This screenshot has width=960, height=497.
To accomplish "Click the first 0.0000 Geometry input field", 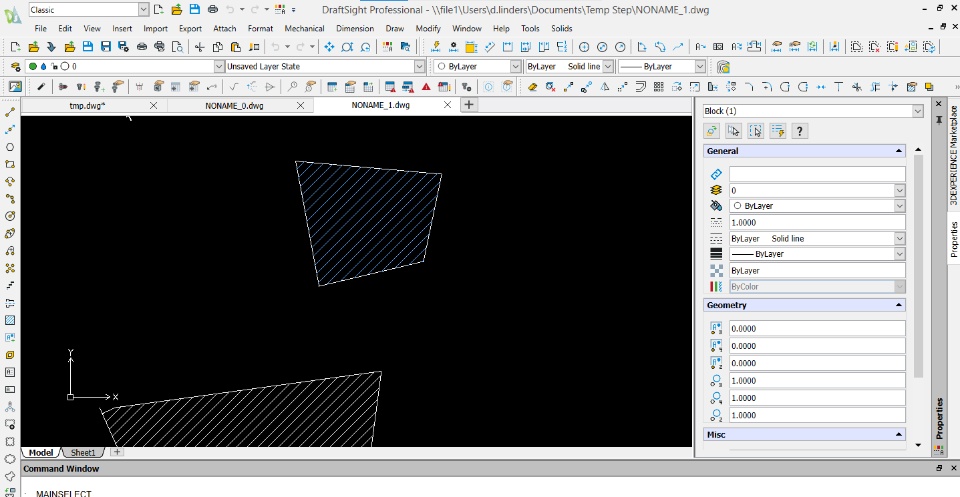I will 816,328.
